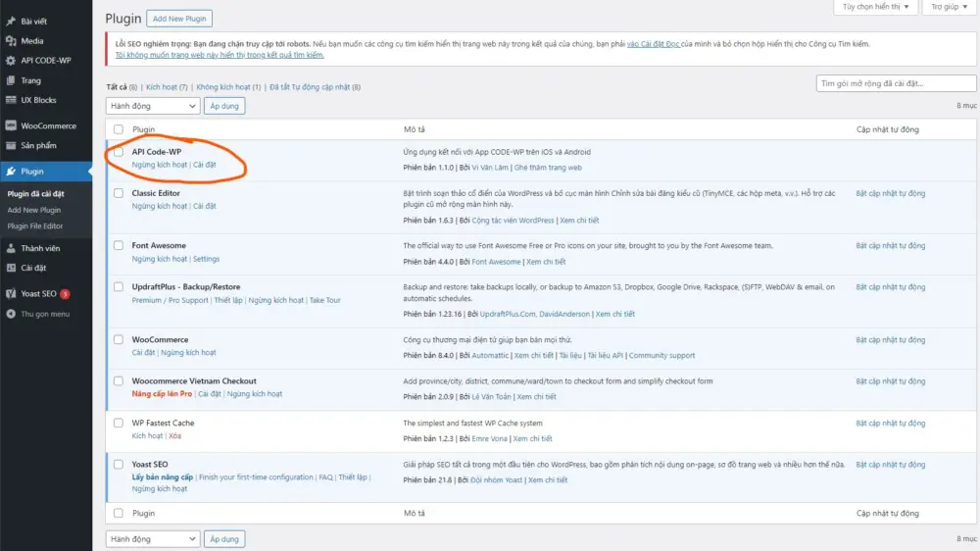
Task: Click the Media icon in sidebar
Action: [11, 40]
